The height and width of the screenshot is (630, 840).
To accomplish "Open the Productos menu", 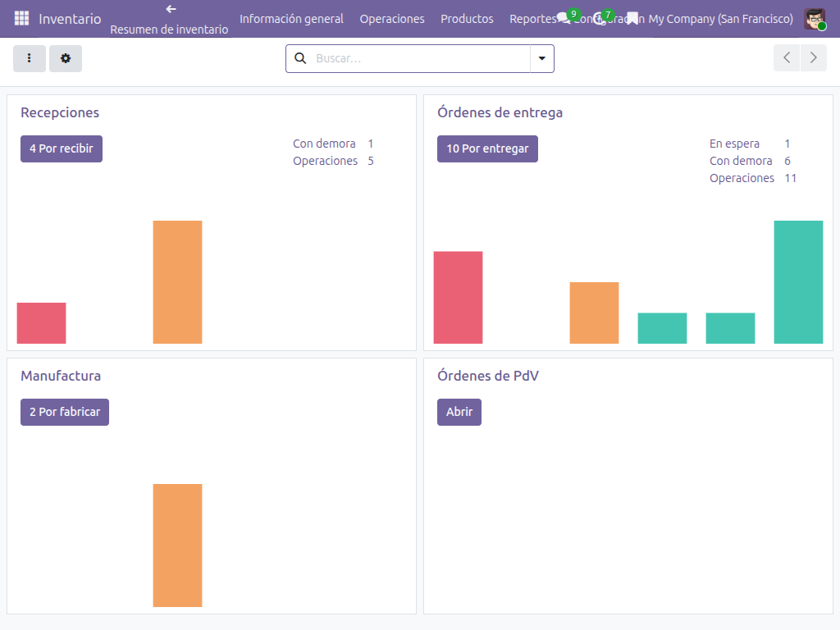I will point(467,19).
